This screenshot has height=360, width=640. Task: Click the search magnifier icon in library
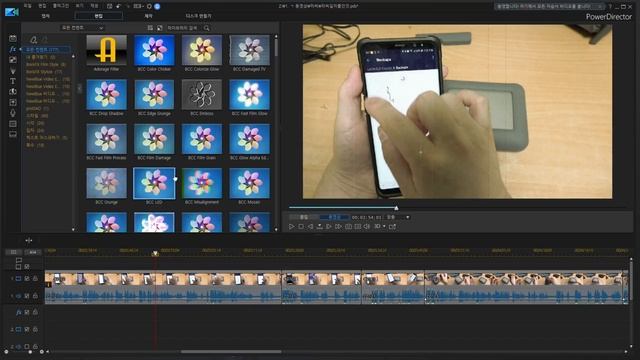[207, 28]
